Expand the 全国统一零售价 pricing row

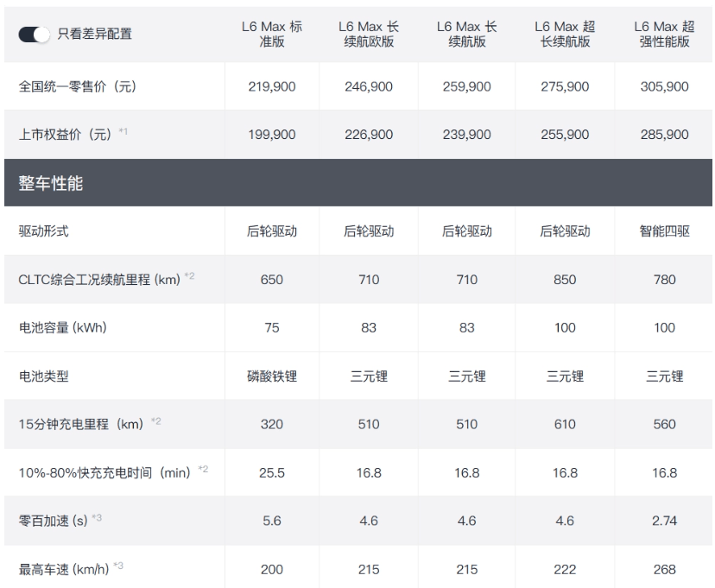tap(79, 86)
